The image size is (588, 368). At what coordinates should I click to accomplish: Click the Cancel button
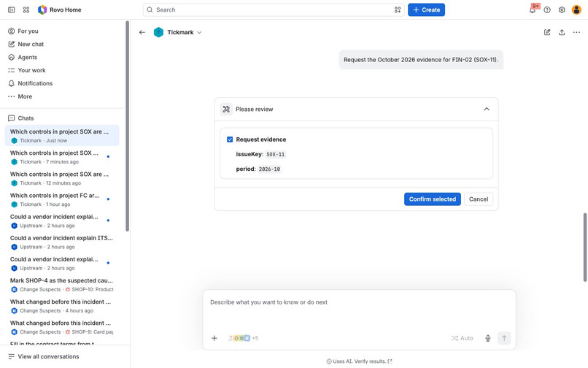(479, 199)
